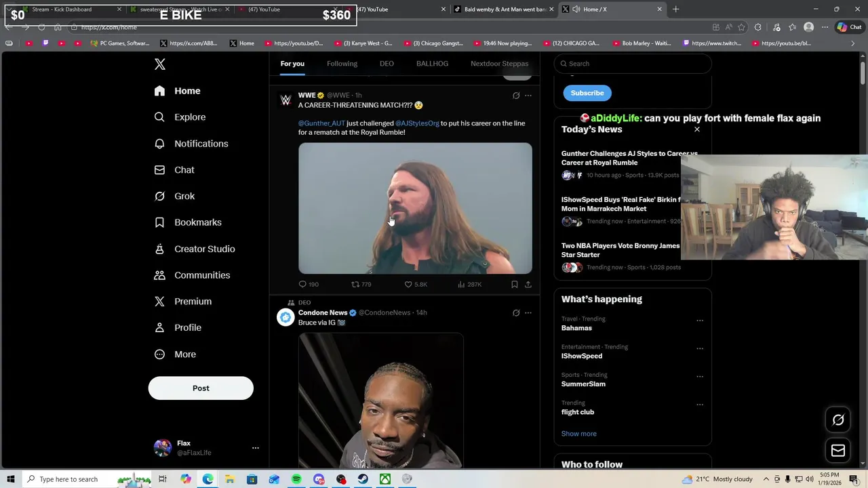Expand the More menu in sidebar
Viewport: 868px width, 488px height.
175,354
